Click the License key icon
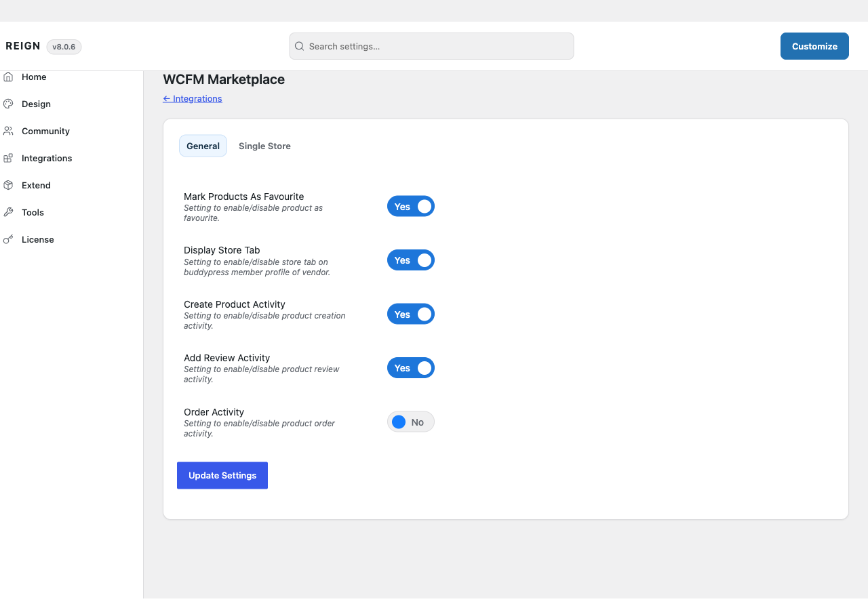This screenshot has width=868, height=610. [x=8, y=239]
